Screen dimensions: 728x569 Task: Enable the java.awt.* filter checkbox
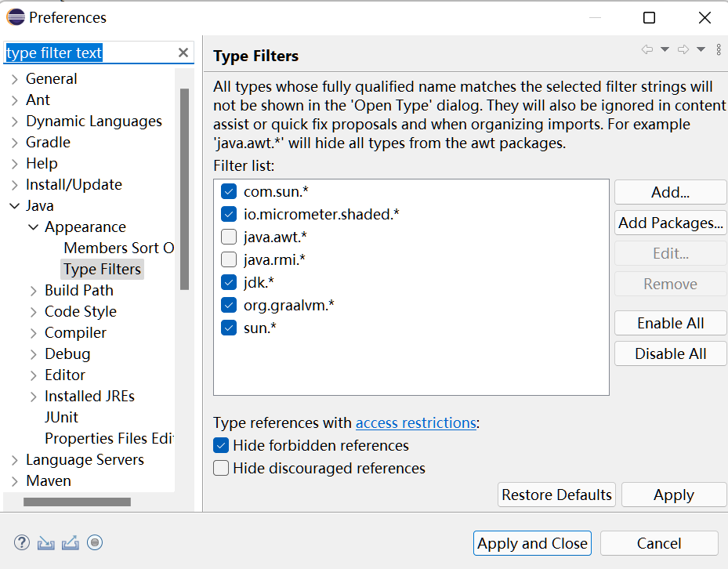tap(228, 236)
